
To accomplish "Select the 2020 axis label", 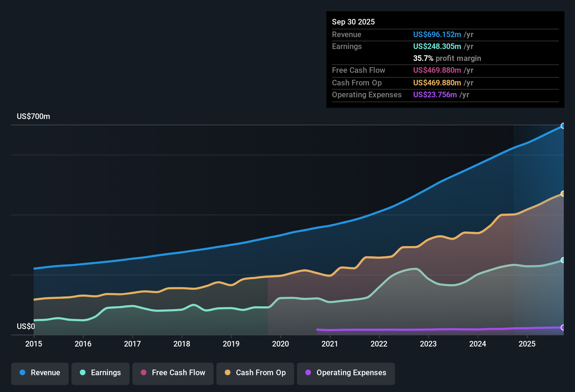I will pos(280,344).
